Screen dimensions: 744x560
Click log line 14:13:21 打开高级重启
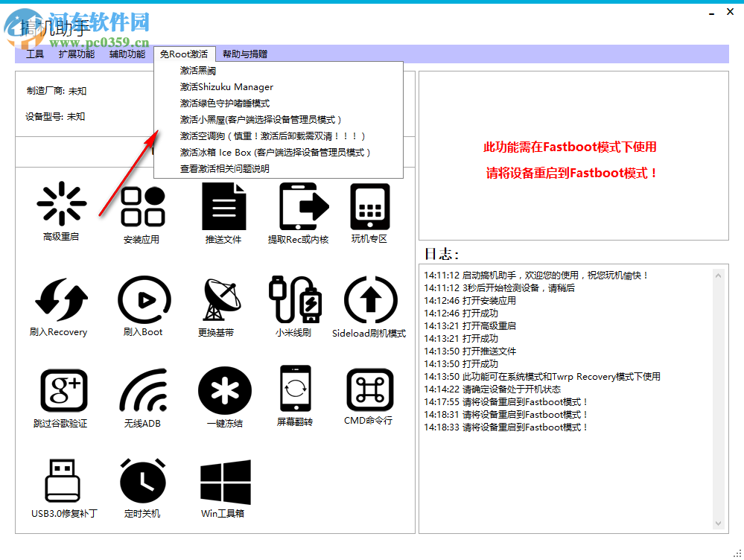(470, 326)
